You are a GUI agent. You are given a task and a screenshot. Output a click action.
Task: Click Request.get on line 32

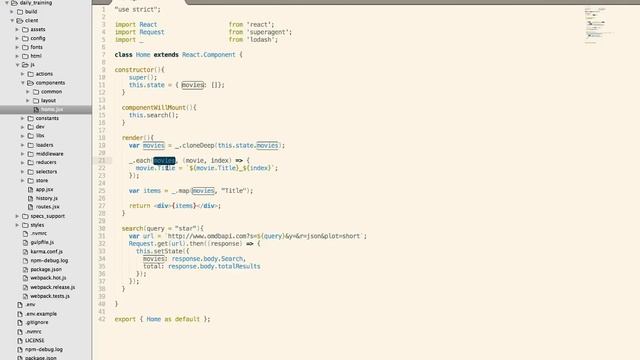(148, 244)
